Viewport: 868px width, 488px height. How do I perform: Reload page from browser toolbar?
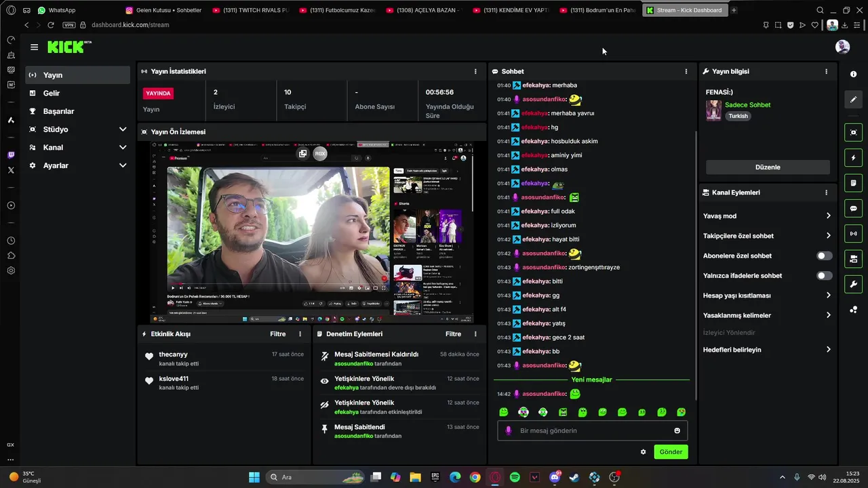(51, 25)
